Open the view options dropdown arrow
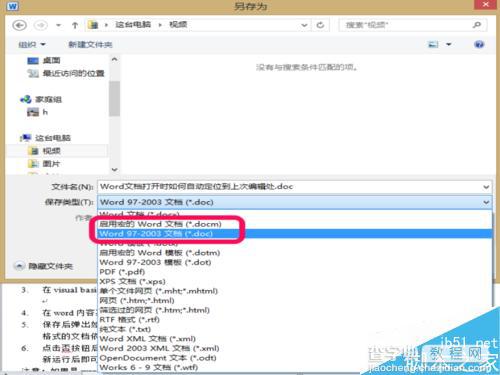Image resolution: width=500 pixels, height=375 pixels. 449,44
